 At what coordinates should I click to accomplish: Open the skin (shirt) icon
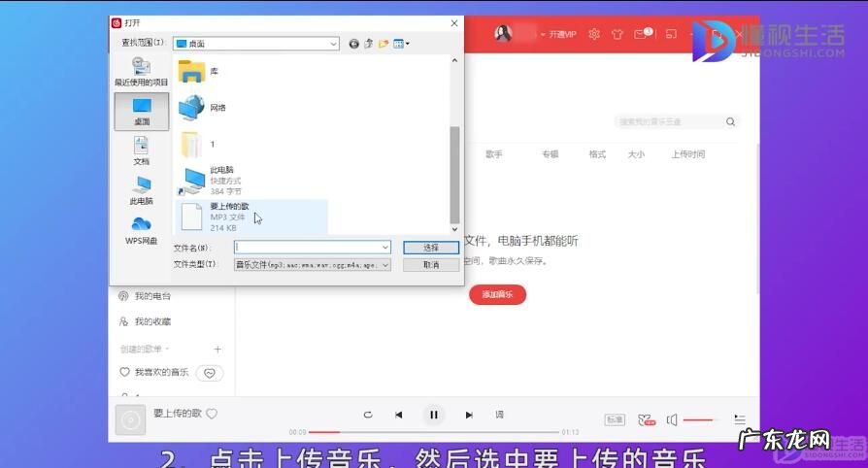(x=618, y=34)
